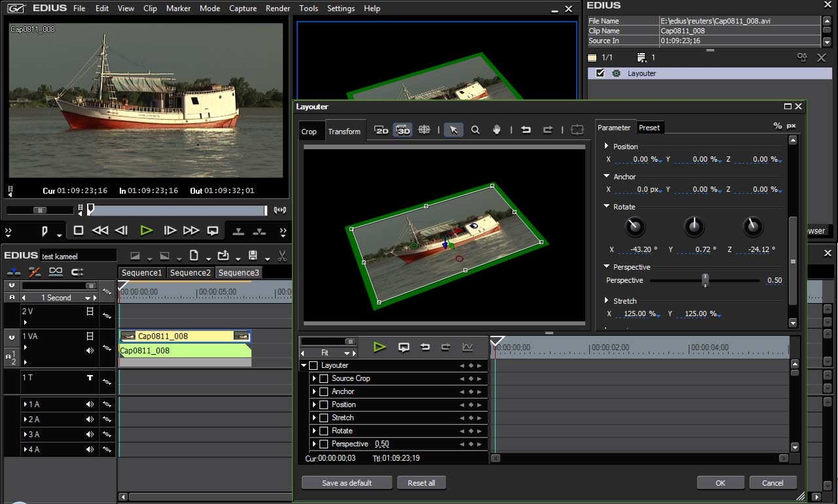Switch Layouter to 2D mode
Image resolution: width=838 pixels, height=504 pixels.
pyautogui.click(x=381, y=130)
